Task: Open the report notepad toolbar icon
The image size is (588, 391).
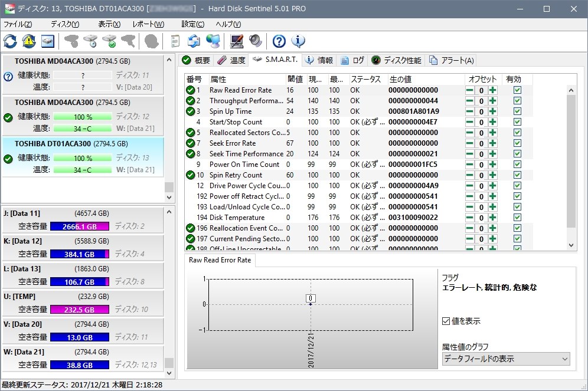Action: tap(175, 41)
